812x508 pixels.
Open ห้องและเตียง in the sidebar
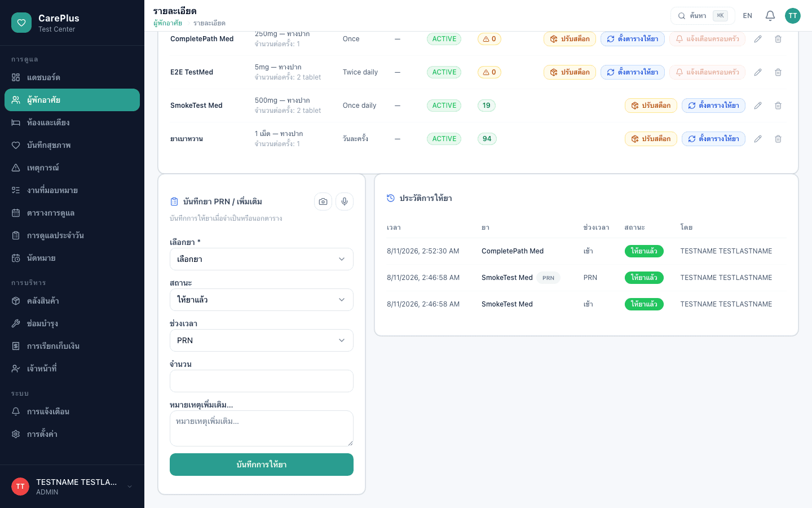pyautogui.click(x=72, y=122)
